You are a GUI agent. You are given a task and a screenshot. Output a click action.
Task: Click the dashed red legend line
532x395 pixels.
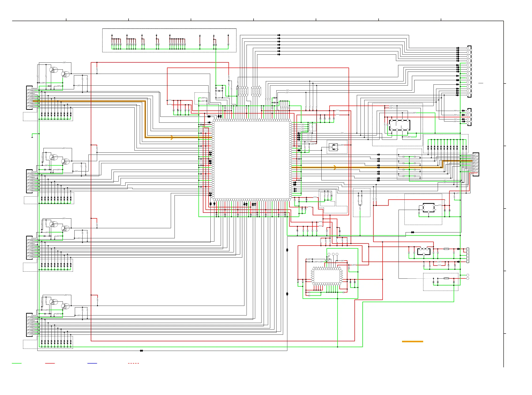click(x=133, y=363)
